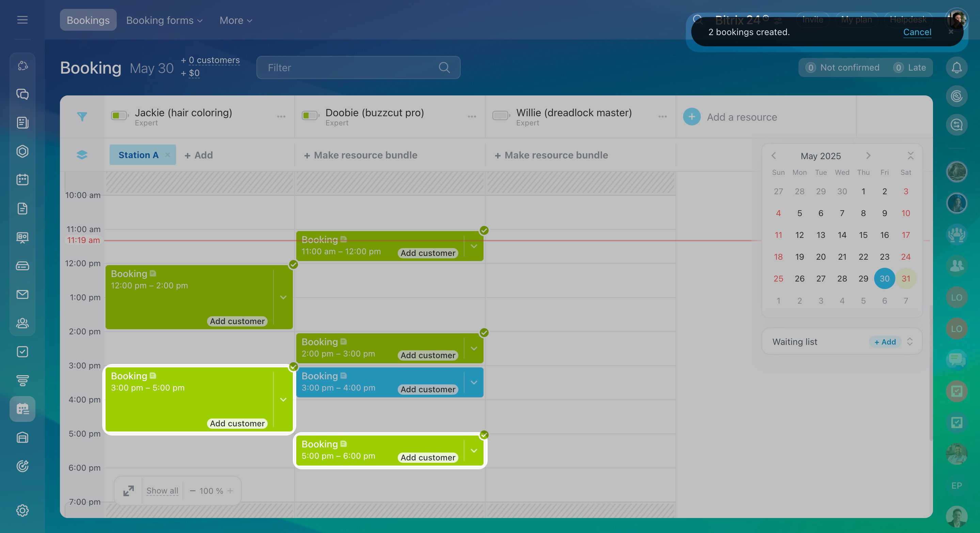Open the mail envelope sidebar icon
This screenshot has height=533, width=980.
coord(22,294)
